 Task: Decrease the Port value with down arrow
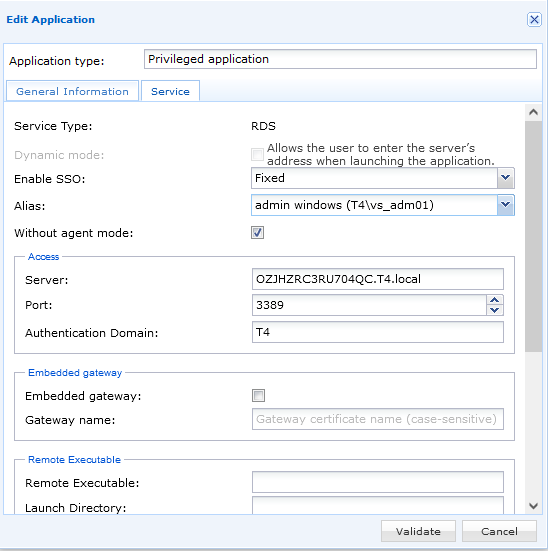(495, 310)
